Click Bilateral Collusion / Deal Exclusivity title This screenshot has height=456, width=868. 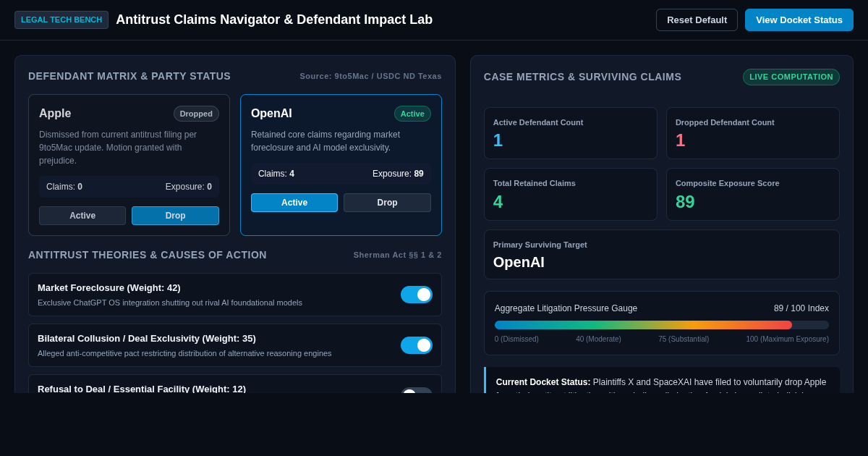click(147, 338)
